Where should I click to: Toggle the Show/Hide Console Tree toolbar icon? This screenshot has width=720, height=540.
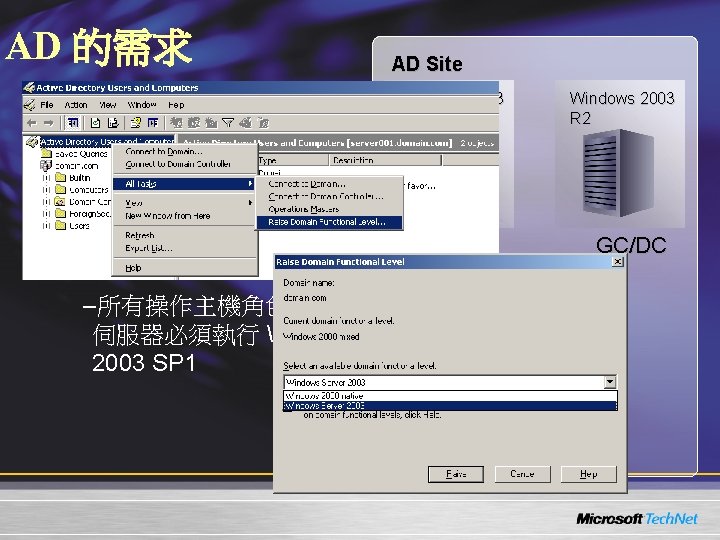[x=73, y=123]
